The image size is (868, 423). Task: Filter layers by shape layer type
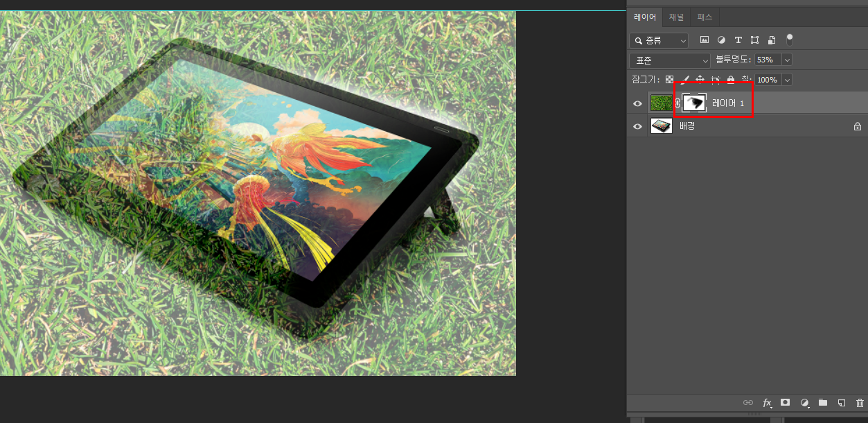[x=754, y=40]
